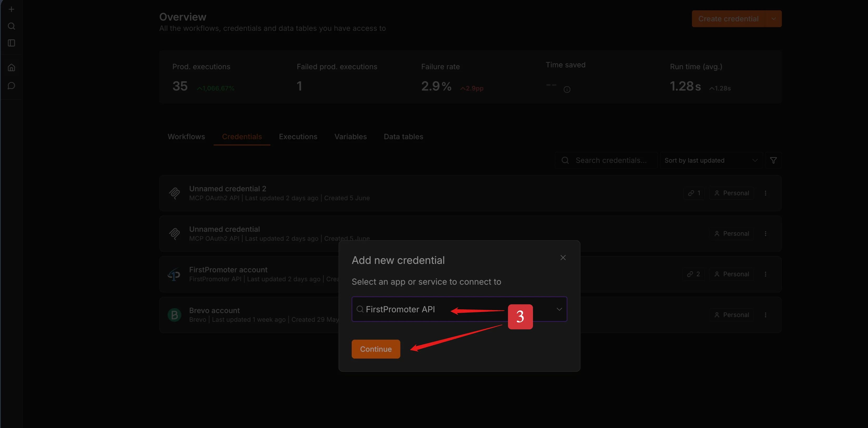The height and width of the screenshot is (428, 868).
Task: Click the FirstPromoter account logo icon
Action: coord(174,274)
